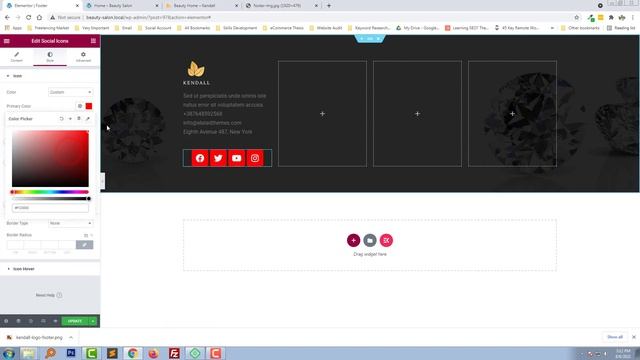Click the Add New Section plus button
This screenshot has height=360, width=640.
tap(353, 240)
